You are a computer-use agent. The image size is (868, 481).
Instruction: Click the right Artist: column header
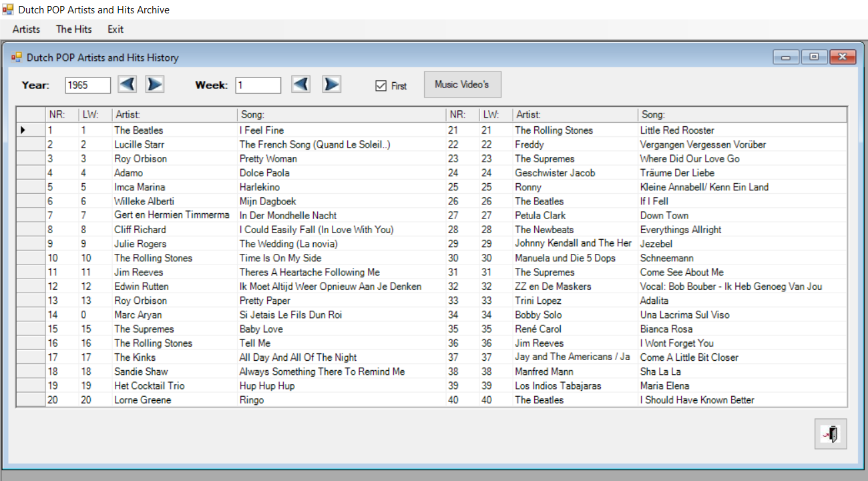[x=575, y=115]
